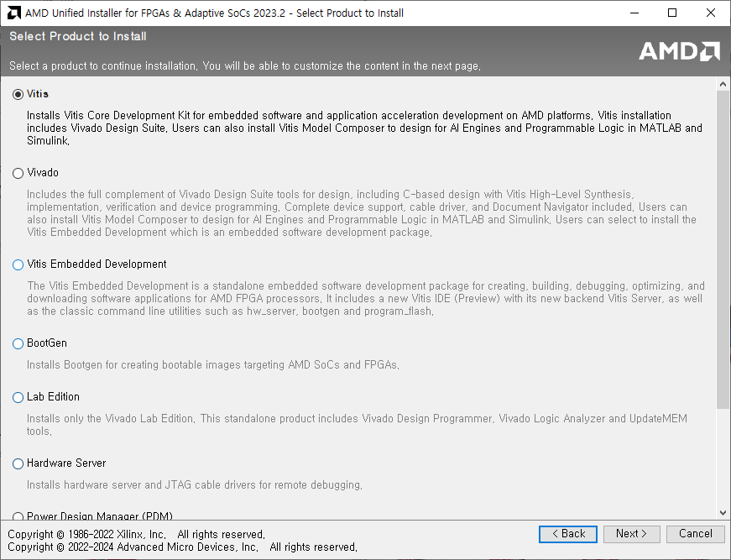Click the Lab Edition description text
This screenshot has width=731, height=560.
click(358, 425)
